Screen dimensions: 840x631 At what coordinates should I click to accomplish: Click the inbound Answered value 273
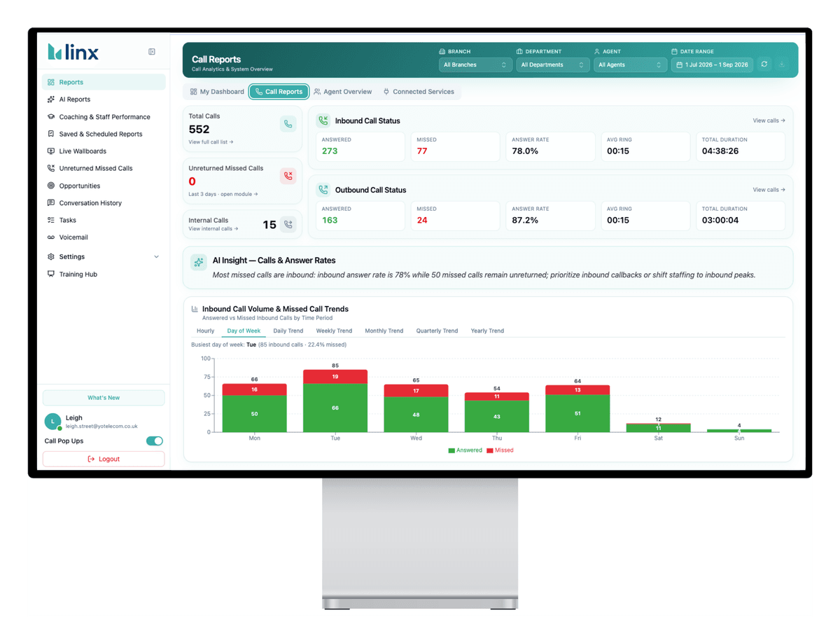click(x=330, y=151)
